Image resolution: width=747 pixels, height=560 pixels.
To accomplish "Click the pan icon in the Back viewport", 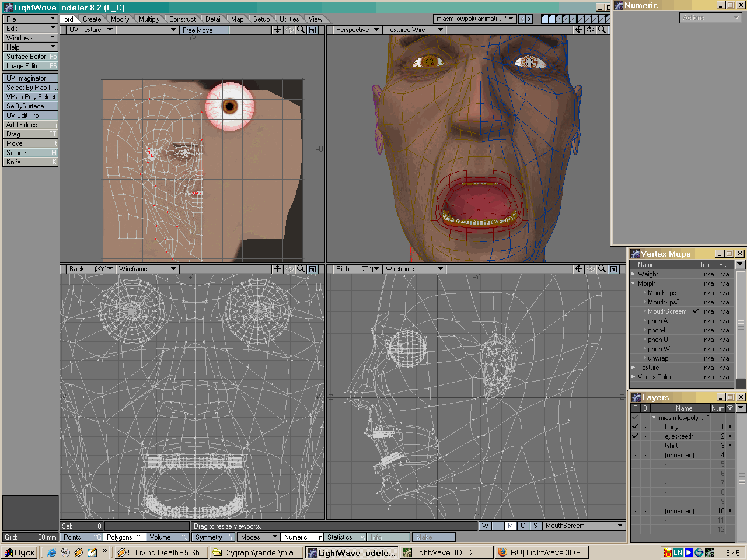I will tap(277, 269).
